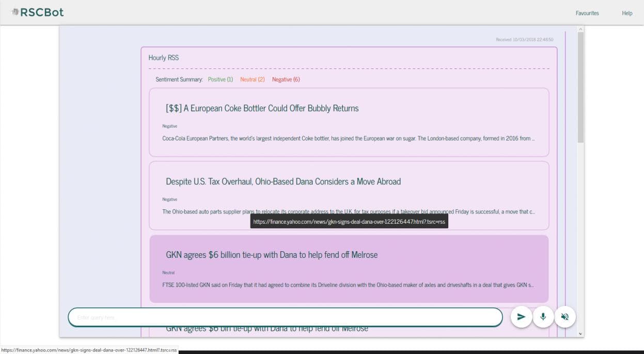This screenshot has height=354, width=644.
Task: Click the Negative (6) sentiment filter
Action: pos(286,80)
